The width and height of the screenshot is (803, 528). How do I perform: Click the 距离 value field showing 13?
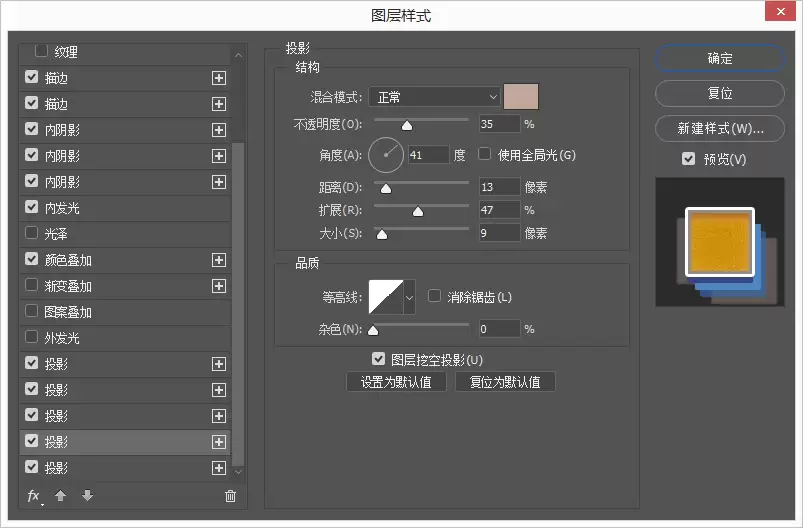point(499,187)
